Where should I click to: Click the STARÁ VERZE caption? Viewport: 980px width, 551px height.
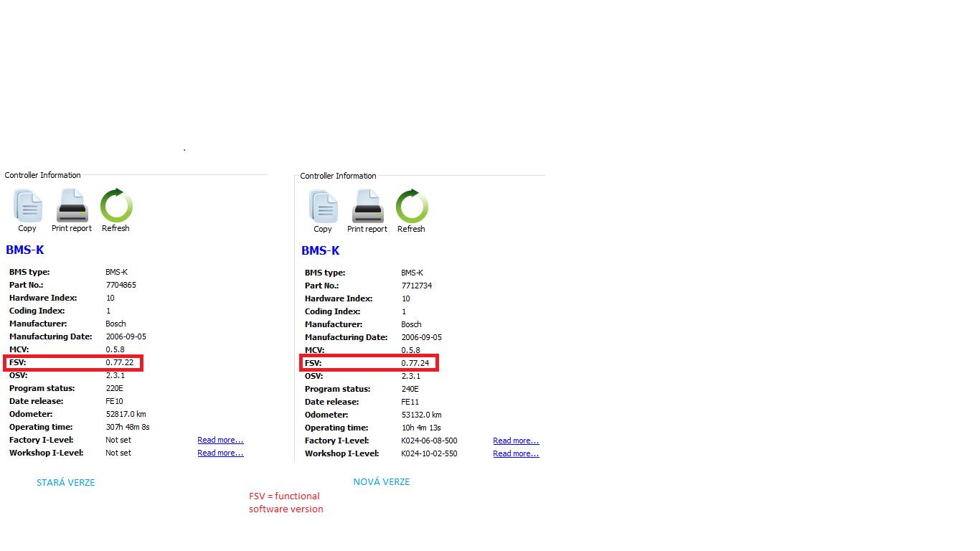point(65,482)
